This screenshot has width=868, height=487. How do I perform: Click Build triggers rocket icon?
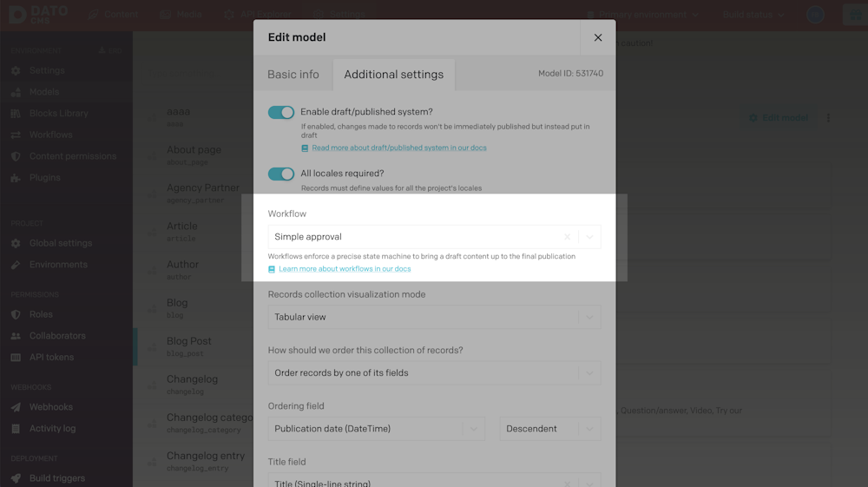16,478
